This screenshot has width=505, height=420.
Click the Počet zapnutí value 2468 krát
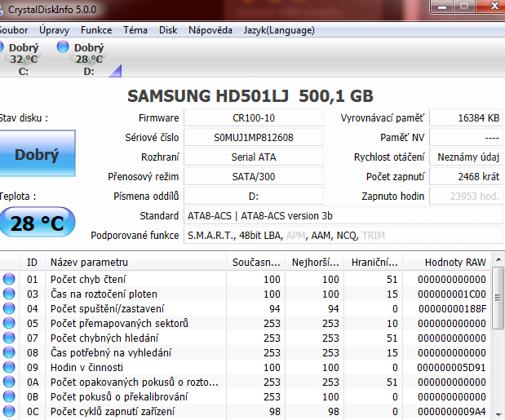467,177
